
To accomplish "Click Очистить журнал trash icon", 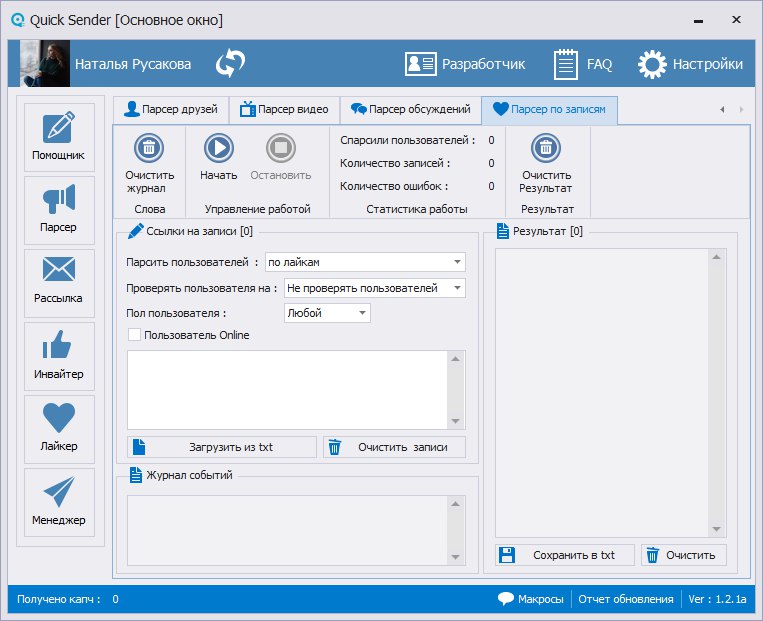I will click(149, 149).
